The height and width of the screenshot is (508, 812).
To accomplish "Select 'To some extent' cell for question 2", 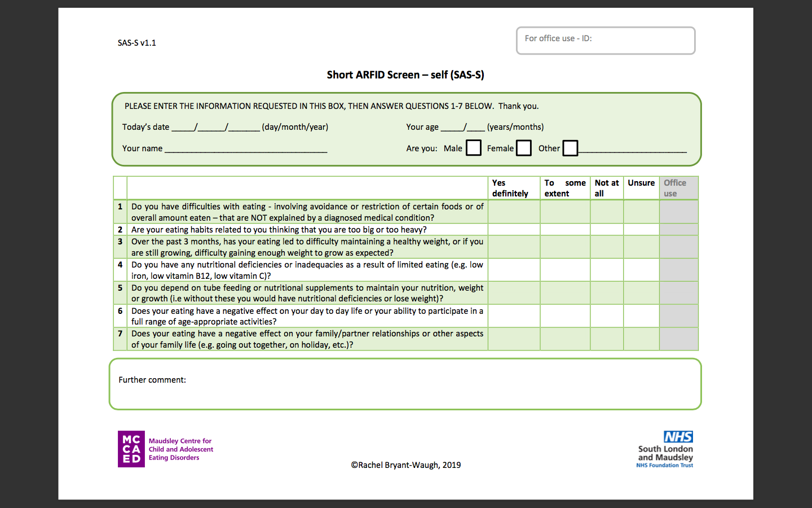I will point(565,230).
